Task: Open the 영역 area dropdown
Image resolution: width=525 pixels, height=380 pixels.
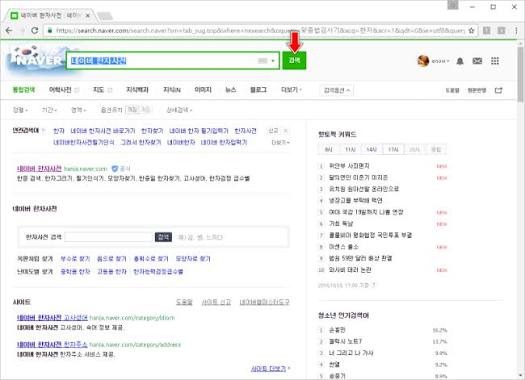Action: click(79, 110)
